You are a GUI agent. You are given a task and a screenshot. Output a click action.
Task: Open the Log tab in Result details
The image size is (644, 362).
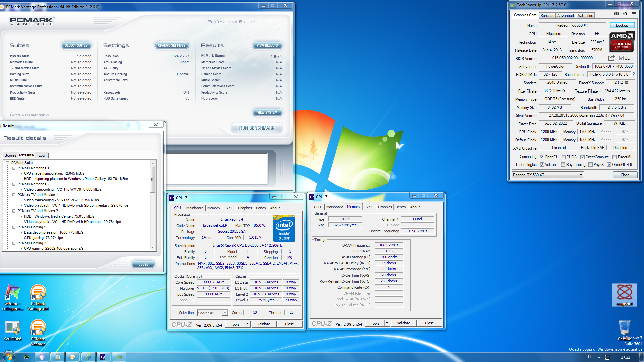tap(42, 155)
